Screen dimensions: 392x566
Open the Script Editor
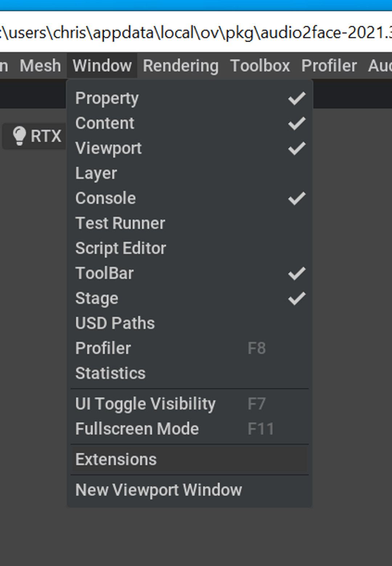189,249
